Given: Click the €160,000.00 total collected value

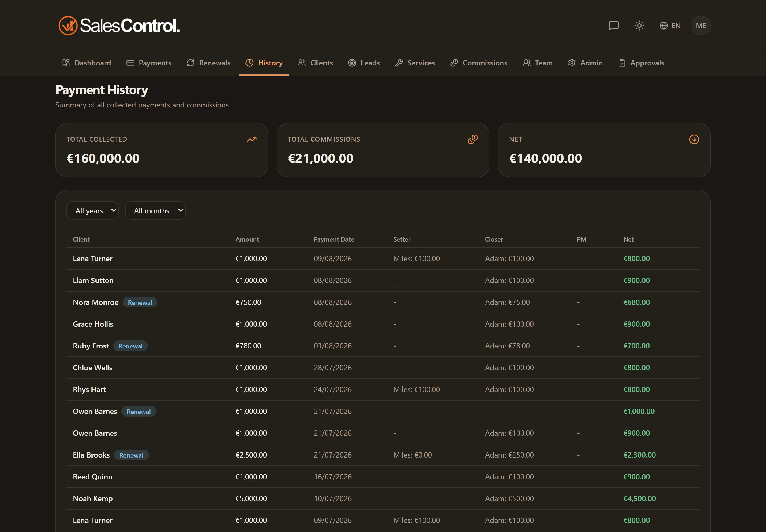Looking at the screenshot, I should [103, 158].
